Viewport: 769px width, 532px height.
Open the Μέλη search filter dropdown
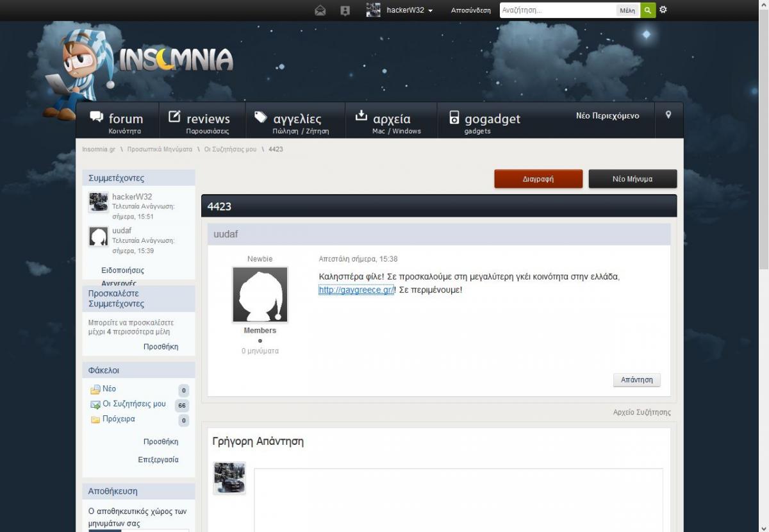(627, 10)
